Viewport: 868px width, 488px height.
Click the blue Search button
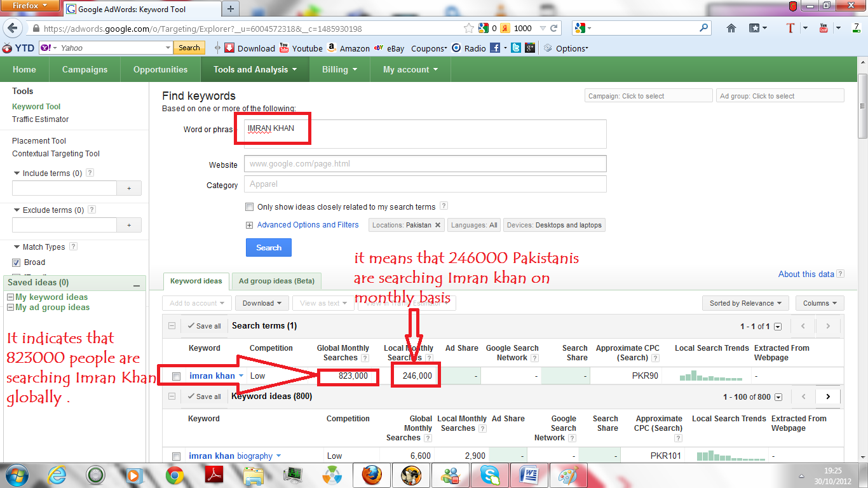pos(268,248)
